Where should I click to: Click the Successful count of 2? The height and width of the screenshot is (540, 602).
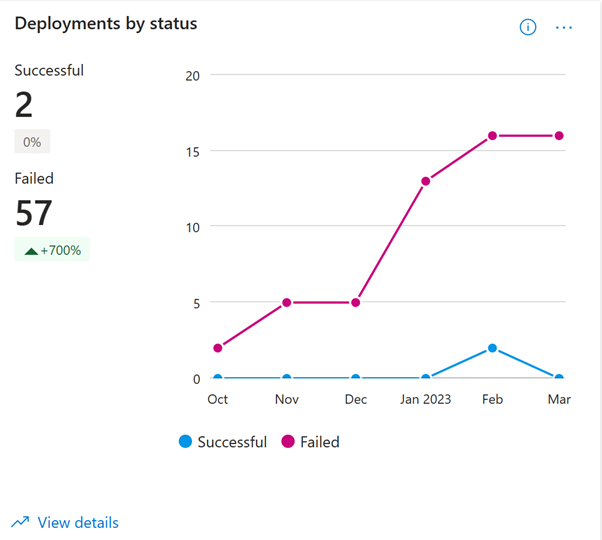click(x=24, y=104)
